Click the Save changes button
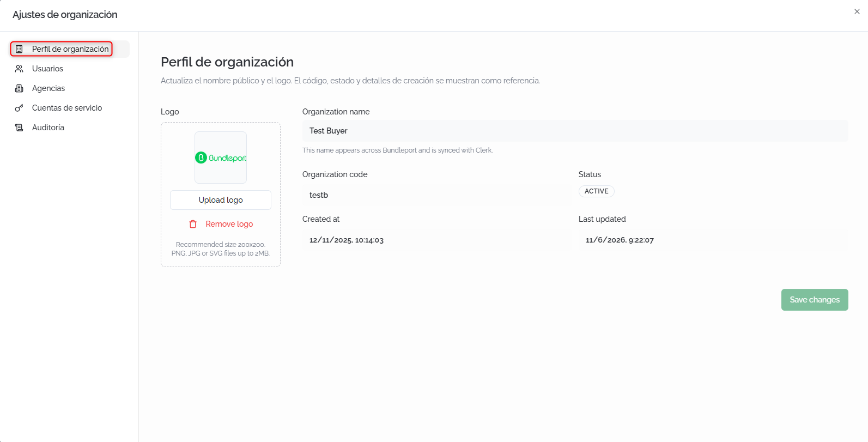The image size is (868, 442). coord(815,300)
